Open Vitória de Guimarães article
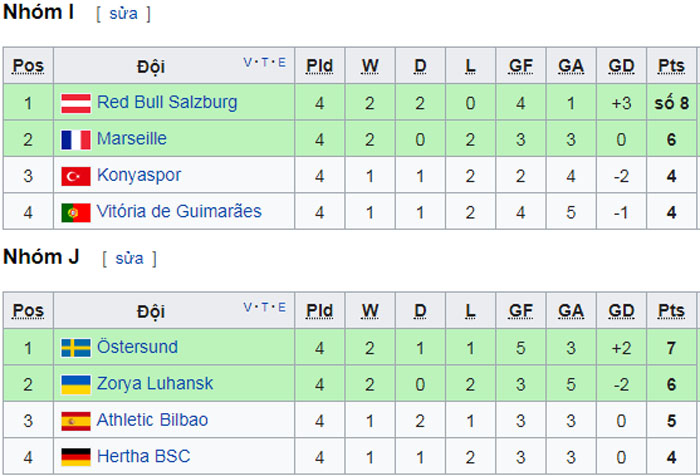The height and width of the screenshot is (476, 700). (x=179, y=211)
